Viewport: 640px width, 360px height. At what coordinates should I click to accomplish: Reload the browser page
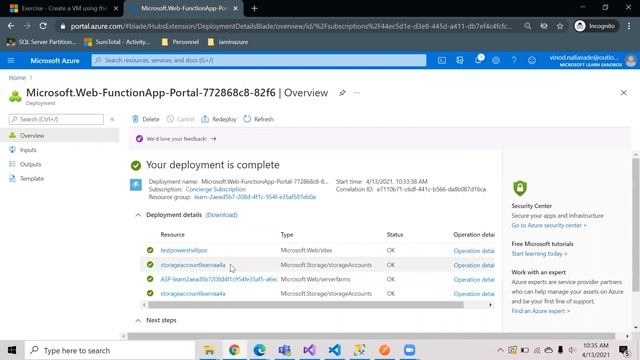click(x=43, y=26)
